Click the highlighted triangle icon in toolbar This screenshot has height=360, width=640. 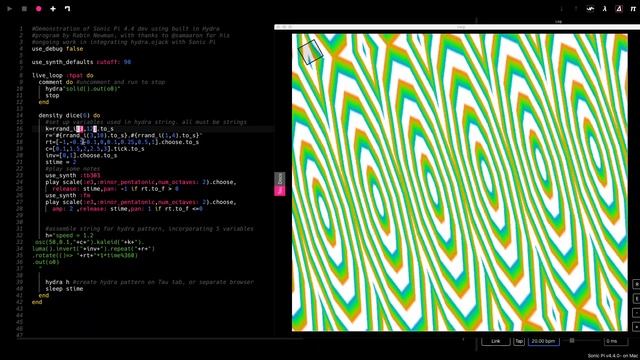[619, 9]
